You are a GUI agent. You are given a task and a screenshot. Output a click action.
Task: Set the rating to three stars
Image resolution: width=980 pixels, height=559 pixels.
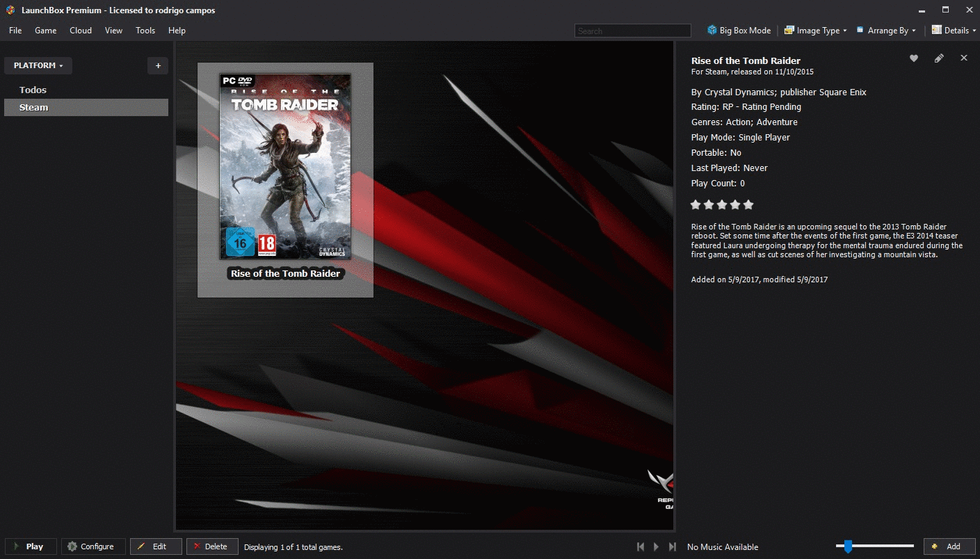point(722,204)
